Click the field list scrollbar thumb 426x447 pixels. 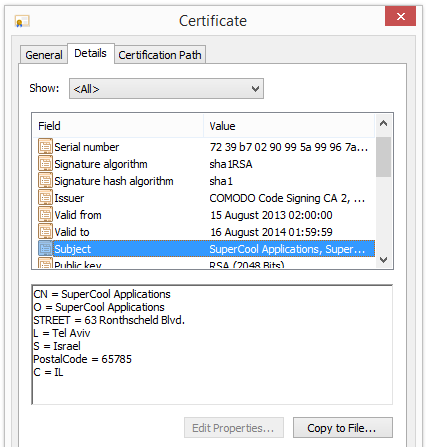pos(383,157)
